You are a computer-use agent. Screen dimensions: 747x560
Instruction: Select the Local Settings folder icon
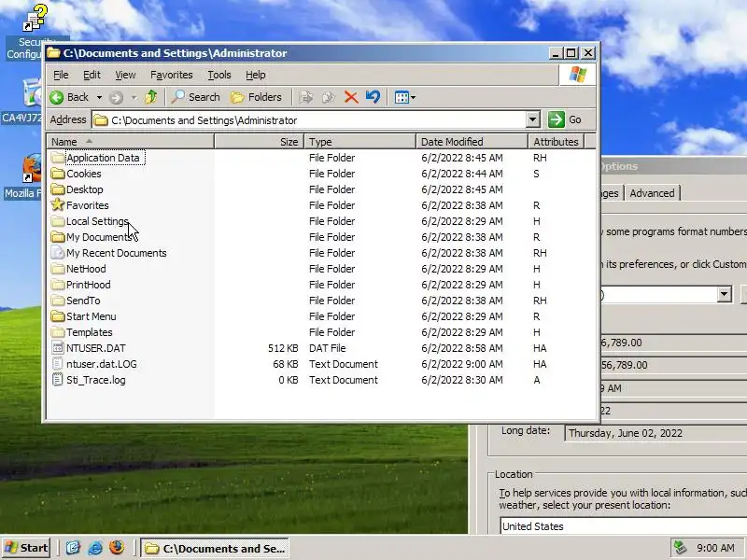point(58,221)
